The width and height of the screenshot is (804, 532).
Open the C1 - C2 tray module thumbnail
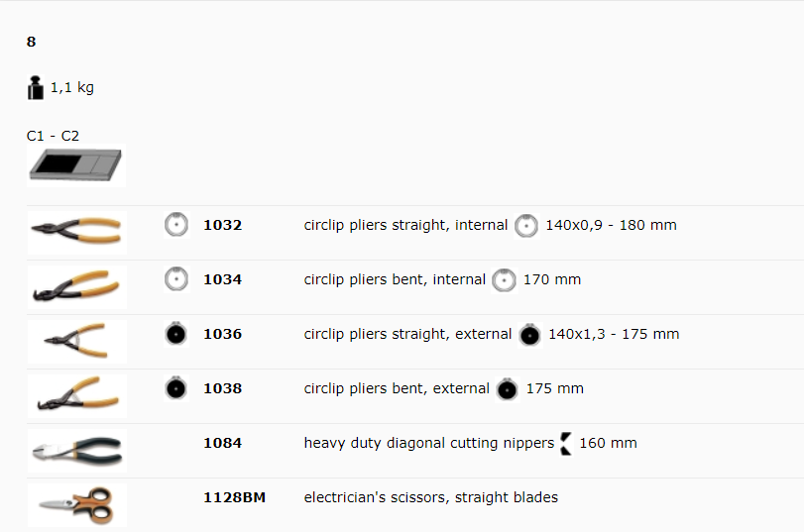pyautogui.click(x=76, y=165)
